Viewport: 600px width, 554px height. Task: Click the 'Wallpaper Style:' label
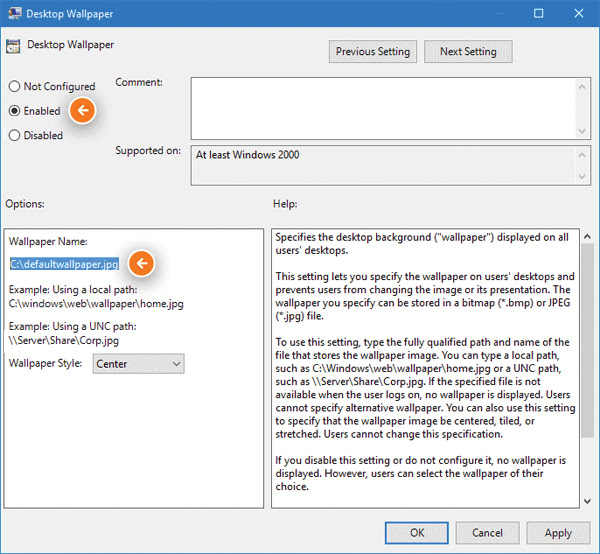[46, 363]
